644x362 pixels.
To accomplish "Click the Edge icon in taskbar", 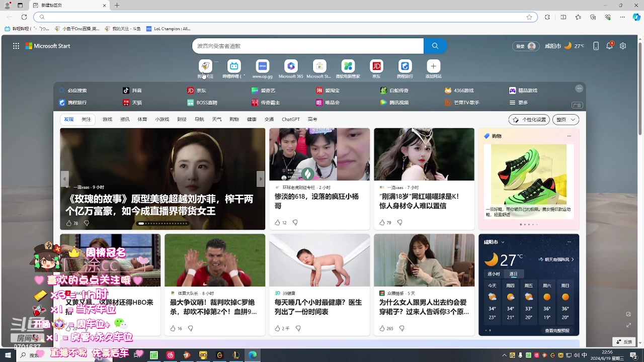I will coord(253,355).
